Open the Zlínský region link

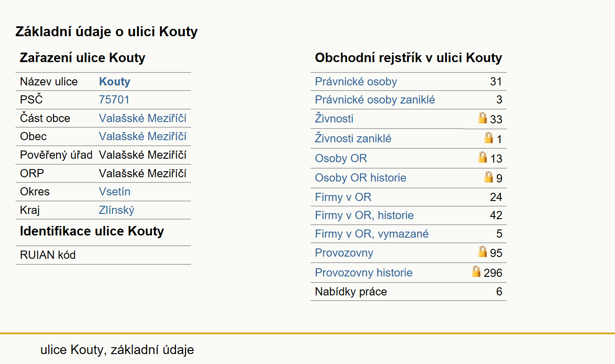click(116, 210)
